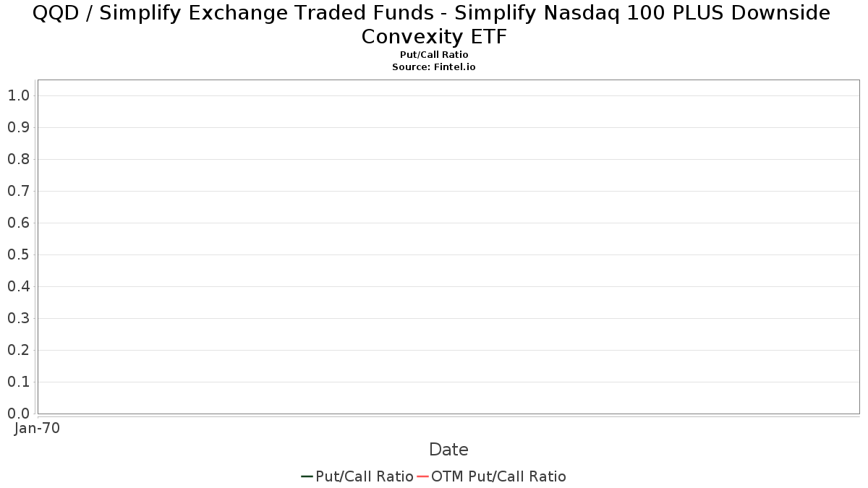Viewport: 868px width, 488px height.
Task: Click the 0.2 y-axis label
Action: pos(18,350)
